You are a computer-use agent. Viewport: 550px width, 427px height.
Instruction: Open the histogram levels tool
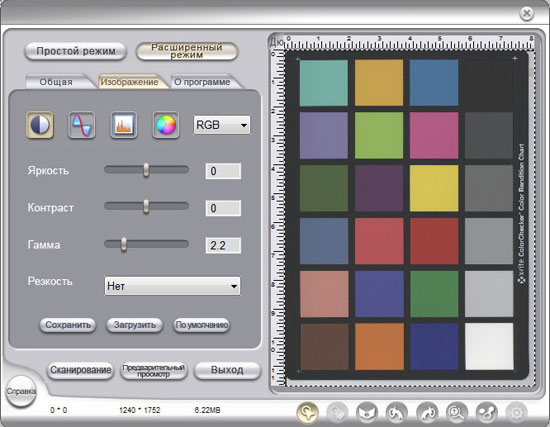[123, 125]
